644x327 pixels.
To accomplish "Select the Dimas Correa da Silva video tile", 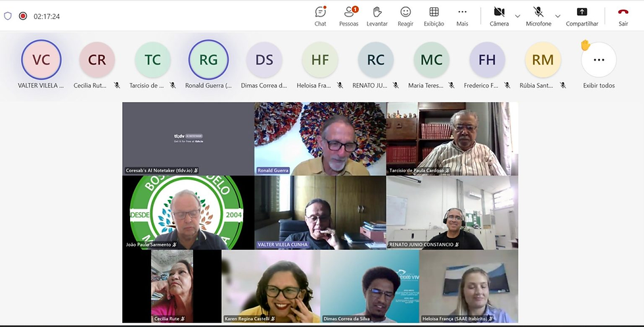I will 369,286.
